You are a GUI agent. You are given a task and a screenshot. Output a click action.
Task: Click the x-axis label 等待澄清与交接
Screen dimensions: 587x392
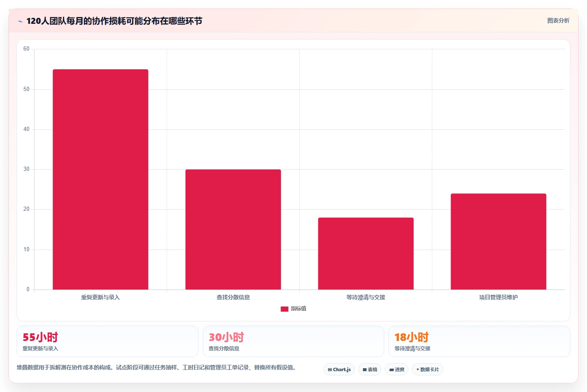[366, 297]
